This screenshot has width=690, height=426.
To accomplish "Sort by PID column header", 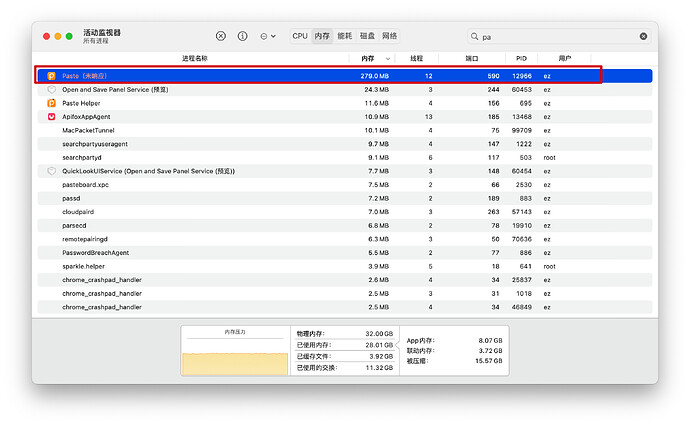I will [x=521, y=58].
